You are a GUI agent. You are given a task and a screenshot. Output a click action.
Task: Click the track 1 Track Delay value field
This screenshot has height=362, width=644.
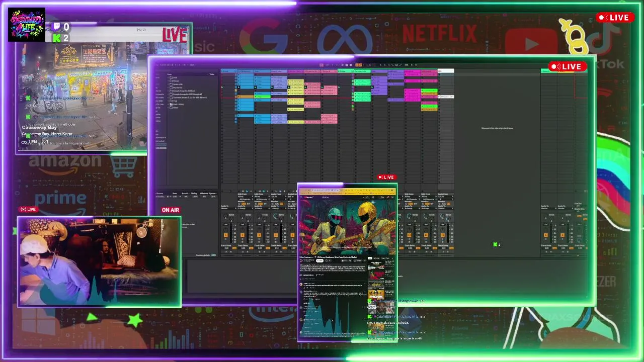click(226, 248)
